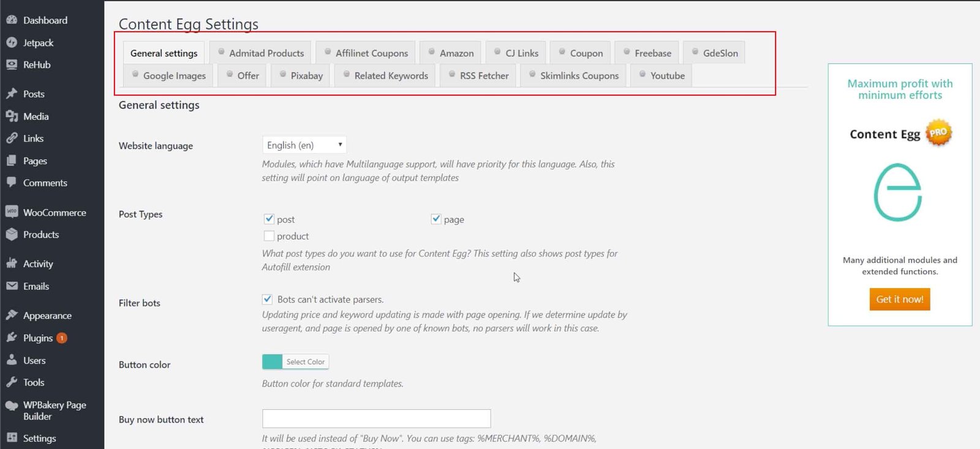Open the Website language dropdown
This screenshot has height=449, width=980.
tap(304, 145)
